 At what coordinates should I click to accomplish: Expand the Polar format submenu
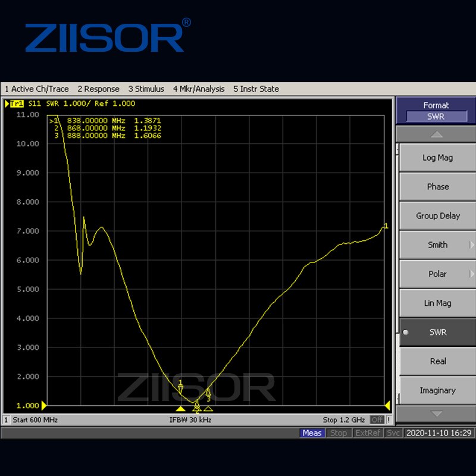click(x=437, y=274)
